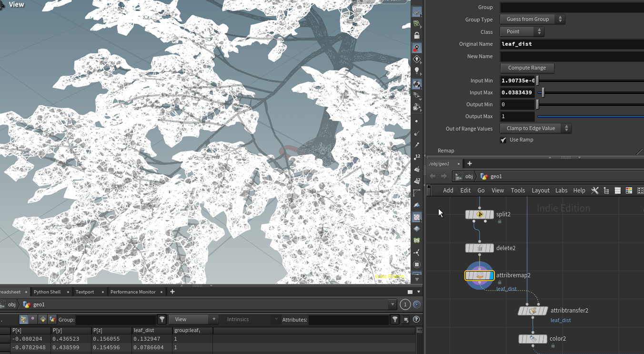Click the New Name input field
Screen dimensions: 644x354
[x=572, y=56]
